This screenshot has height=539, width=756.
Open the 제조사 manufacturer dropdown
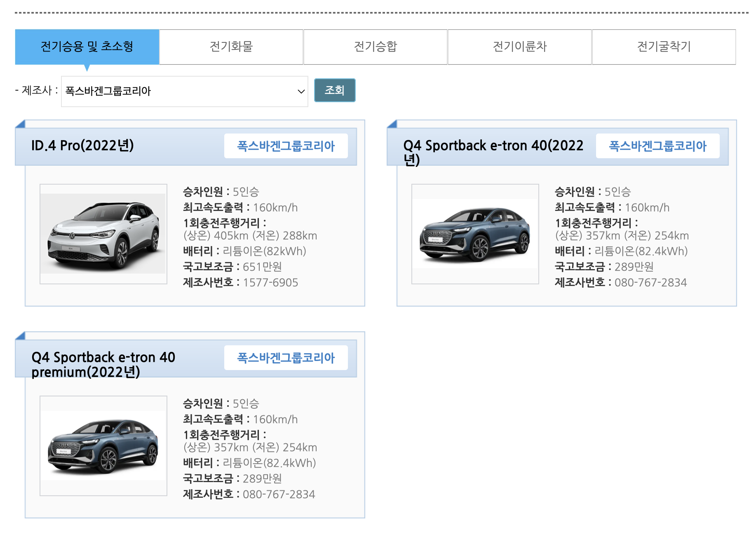coord(185,91)
